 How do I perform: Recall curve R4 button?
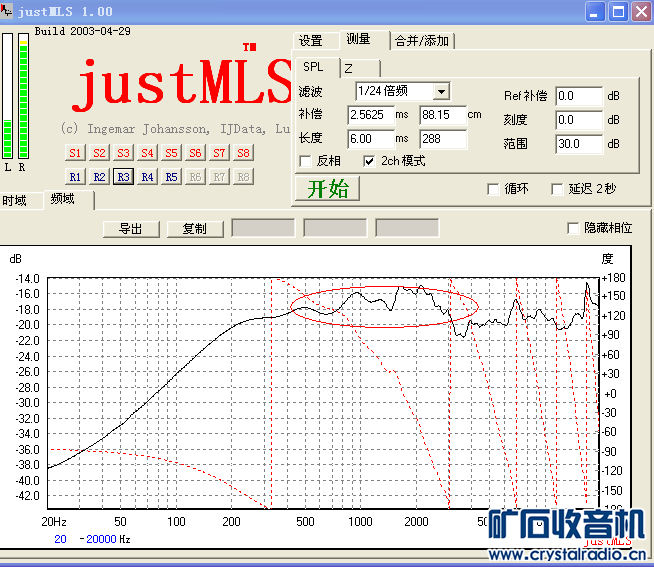pyautogui.click(x=147, y=177)
